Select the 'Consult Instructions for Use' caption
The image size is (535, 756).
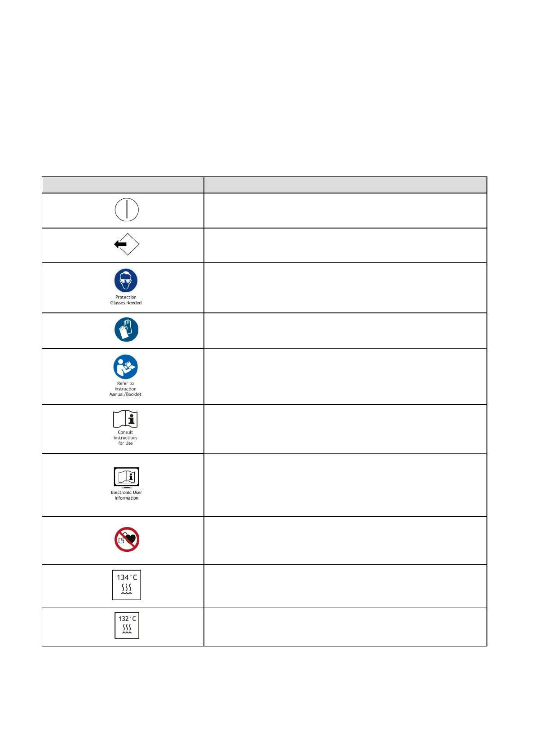point(125,438)
